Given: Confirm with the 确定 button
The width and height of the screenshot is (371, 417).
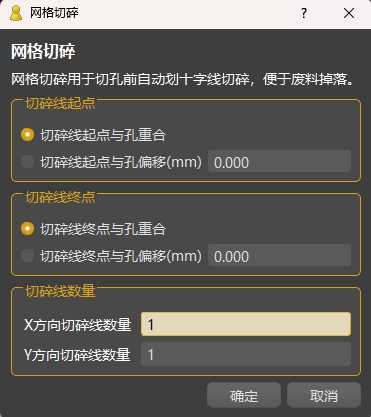Looking at the screenshot, I should pyautogui.click(x=244, y=395).
